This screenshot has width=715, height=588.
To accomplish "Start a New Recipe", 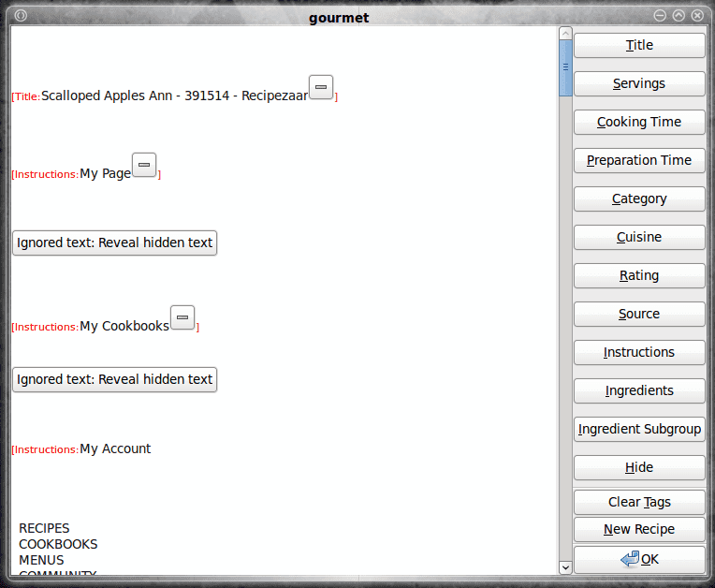I will point(639,529).
